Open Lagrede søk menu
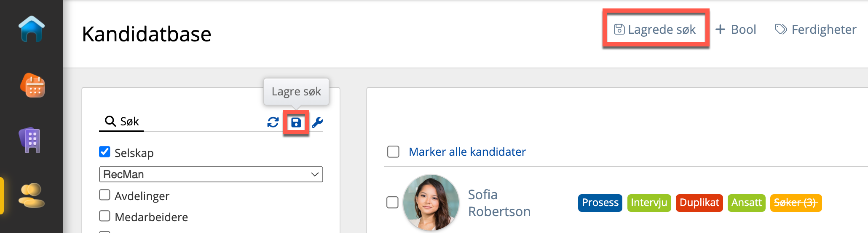 [655, 29]
